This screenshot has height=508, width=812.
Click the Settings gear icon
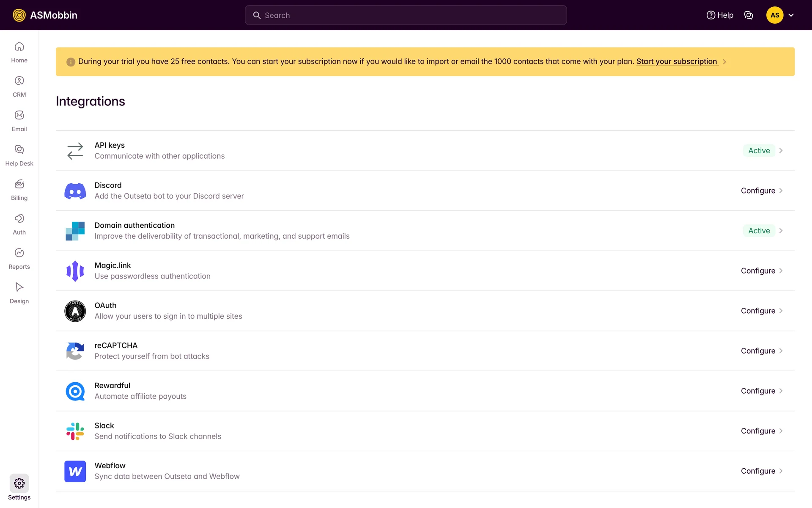pyautogui.click(x=19, y=483)
